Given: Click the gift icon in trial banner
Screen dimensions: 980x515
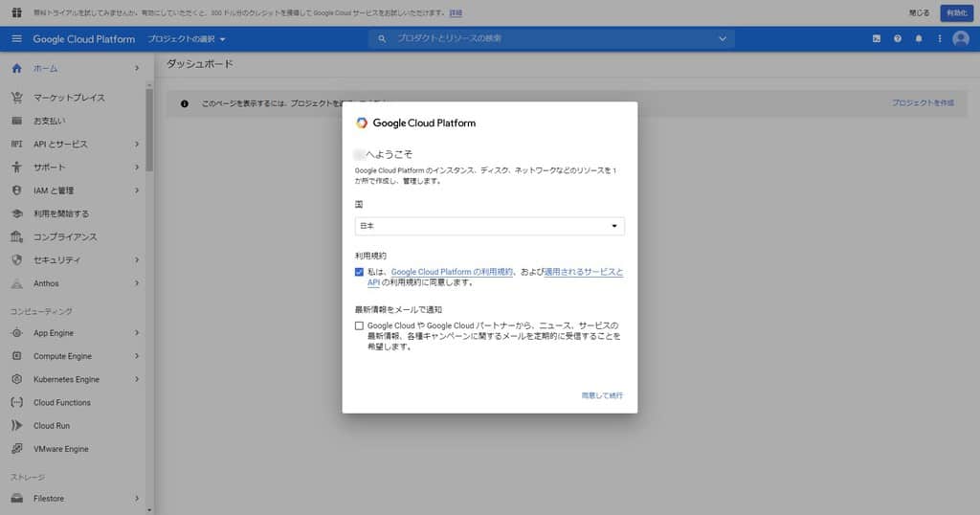Looking at the screenshot, I should (16, 12).
